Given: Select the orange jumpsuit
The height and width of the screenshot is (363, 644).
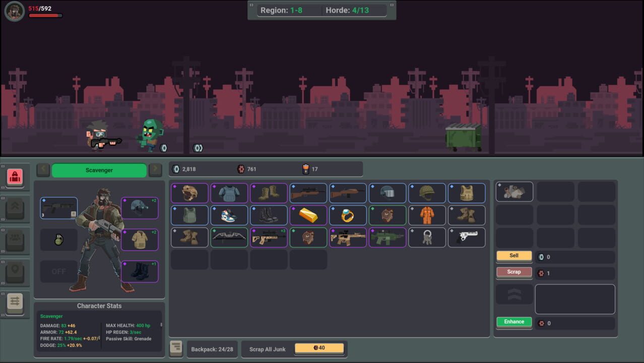Looking at the screenshot, I should [x=427, y=215].
